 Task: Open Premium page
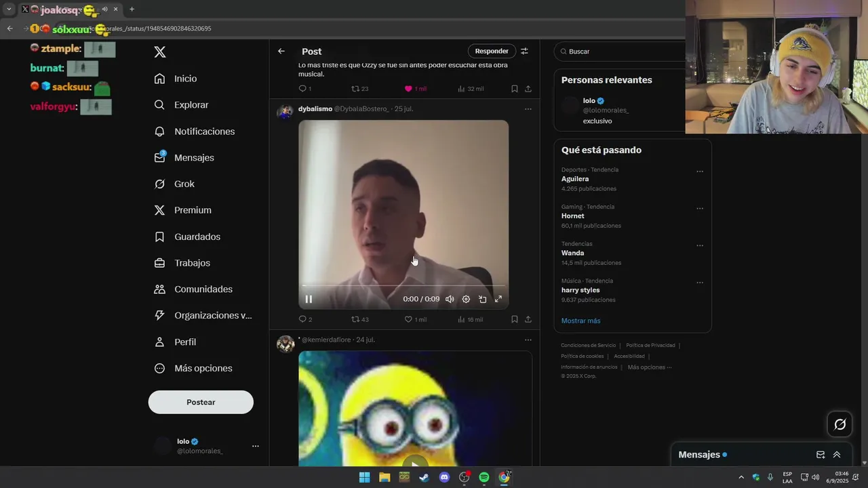coord(182,210)
